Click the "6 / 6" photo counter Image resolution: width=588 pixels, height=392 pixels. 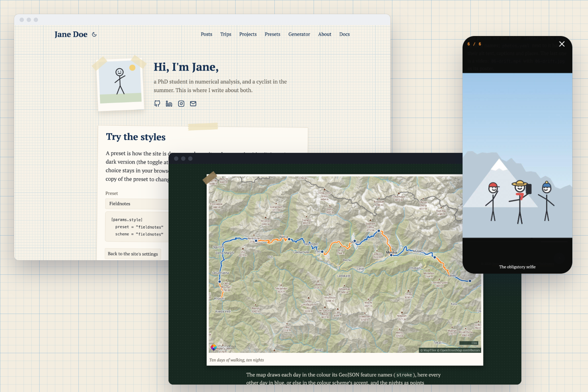[x=474, y=44]
